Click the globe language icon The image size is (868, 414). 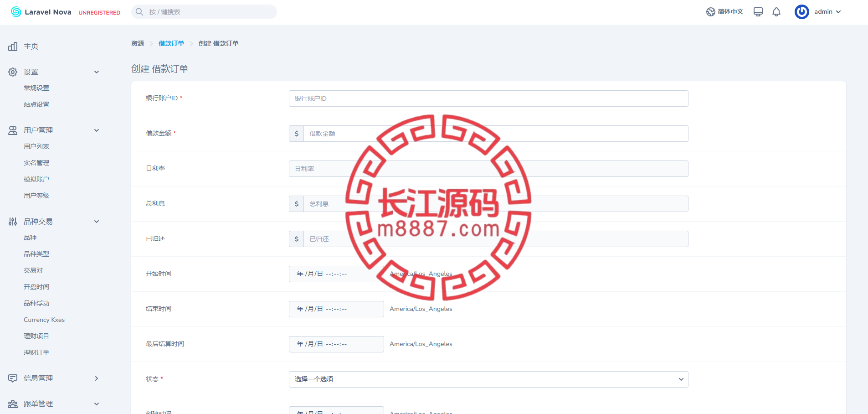pyautogui.click(x=710, y=12)
